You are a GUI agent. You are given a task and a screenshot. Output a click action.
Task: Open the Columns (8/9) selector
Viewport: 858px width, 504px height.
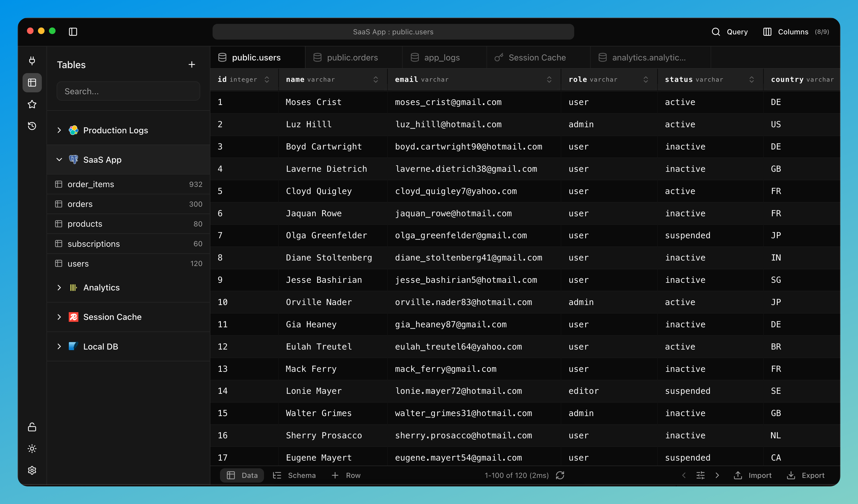[796, 32]
